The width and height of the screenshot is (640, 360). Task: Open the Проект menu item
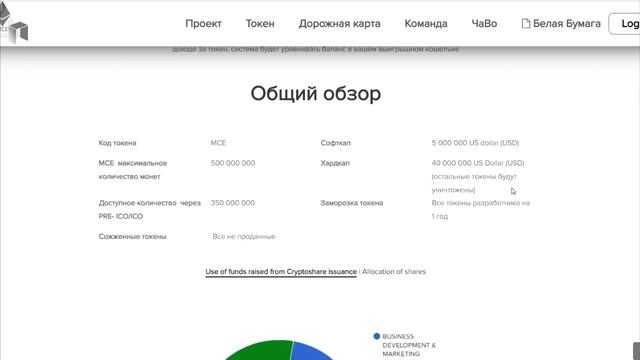[x=203, y=24]
